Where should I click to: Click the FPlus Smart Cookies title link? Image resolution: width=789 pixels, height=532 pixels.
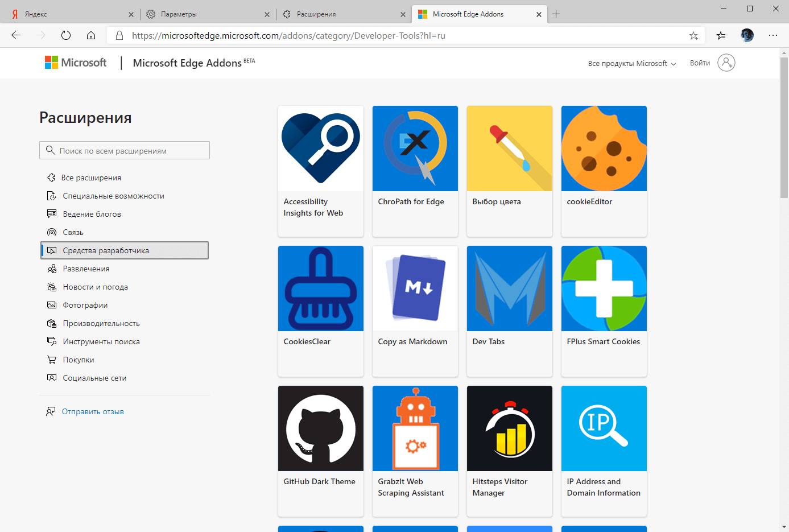click(x=604, y=341)
